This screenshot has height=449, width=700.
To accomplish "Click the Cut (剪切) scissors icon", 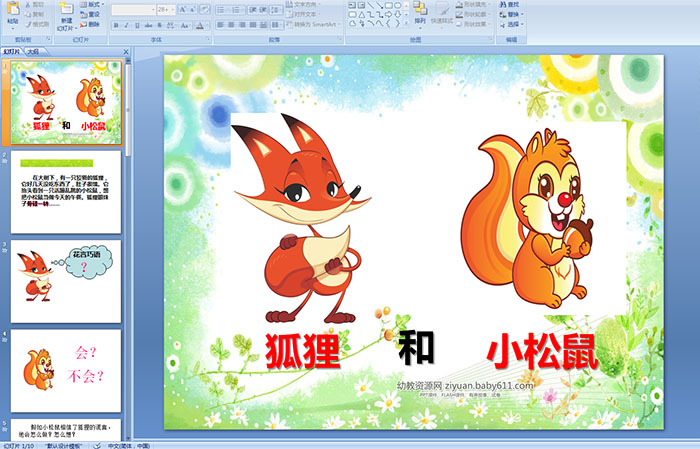I will (x=28, y=4).
